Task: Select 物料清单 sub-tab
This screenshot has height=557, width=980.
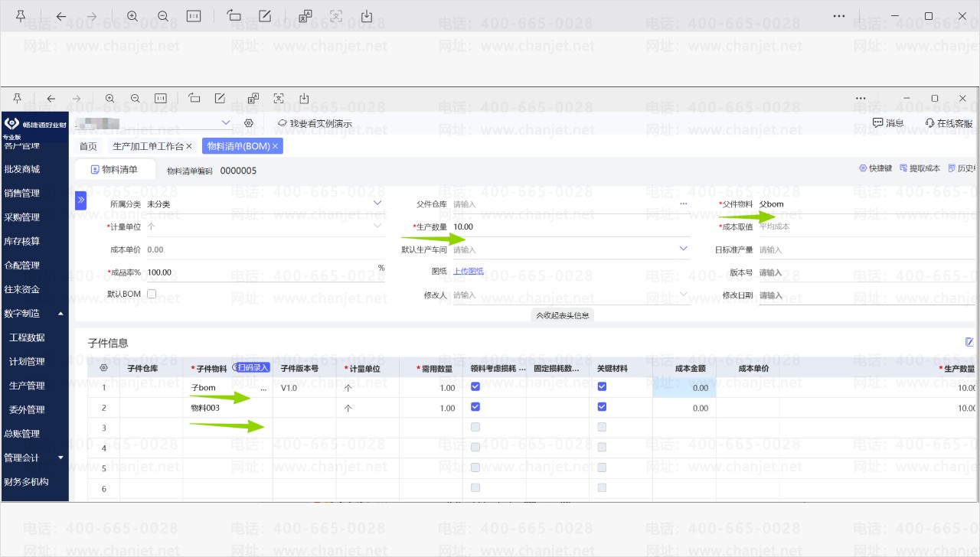Action: point(115,170)
